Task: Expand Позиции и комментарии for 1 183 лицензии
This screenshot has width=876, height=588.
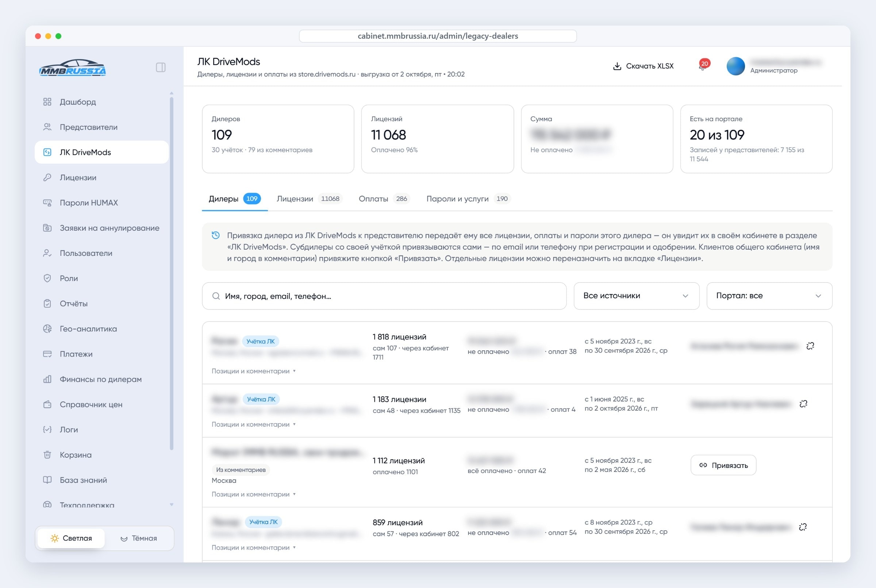Action: point(254,424)
